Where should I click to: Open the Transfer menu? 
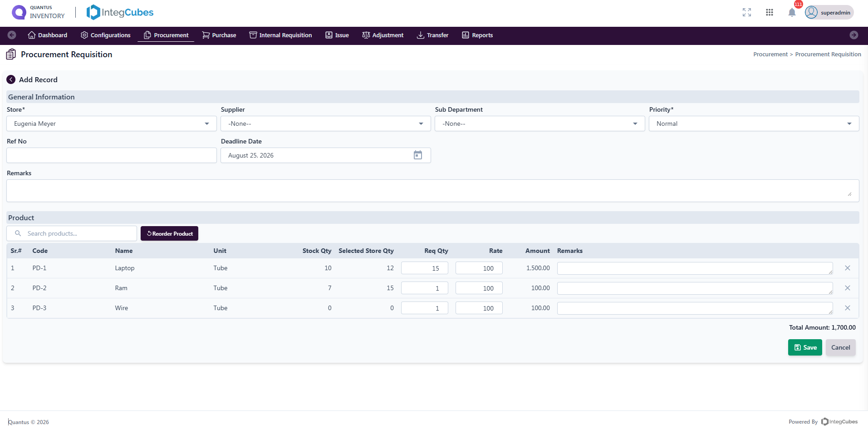point(433,35)
